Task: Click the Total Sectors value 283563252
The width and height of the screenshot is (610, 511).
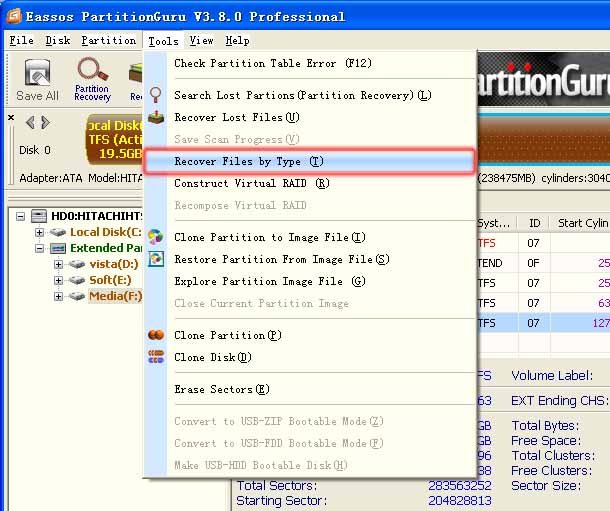Action: tap(459, 486)
